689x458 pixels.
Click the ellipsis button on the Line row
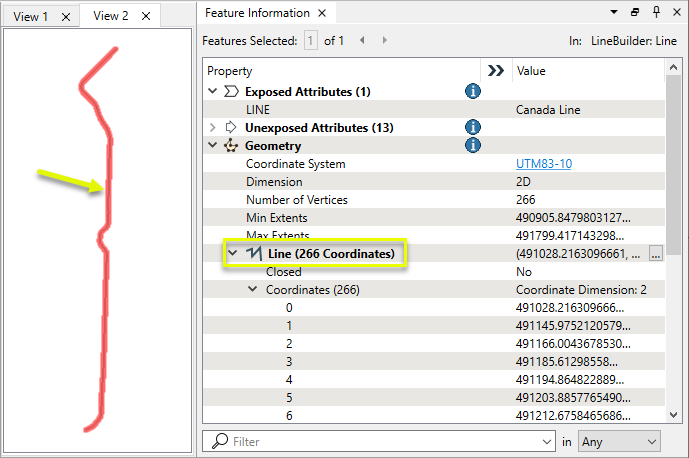(656, 254)
